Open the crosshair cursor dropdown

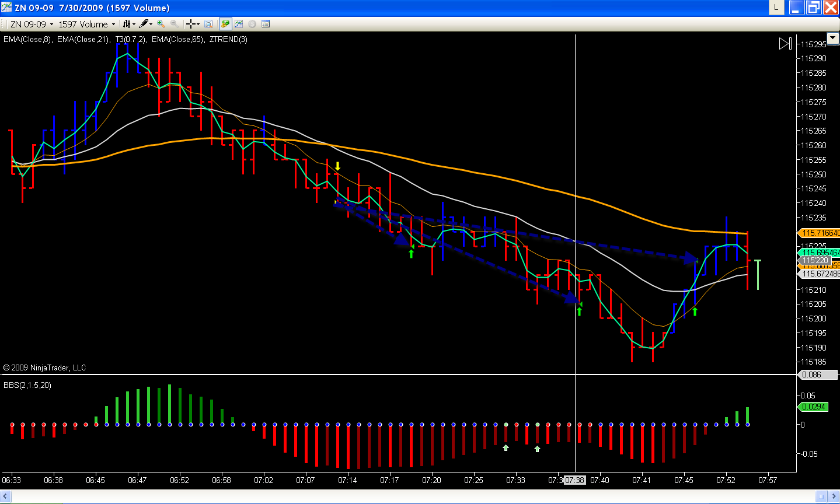coord(193,24)
